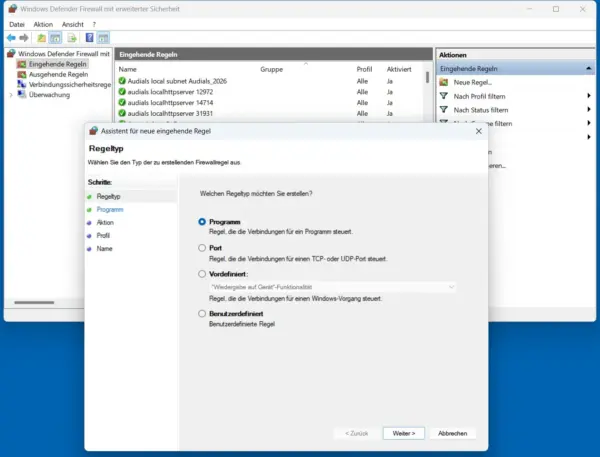This screenshot has height=457, width=600.
Task: Toggle the action pane toolbar icon
Action: tap(103, 38)
